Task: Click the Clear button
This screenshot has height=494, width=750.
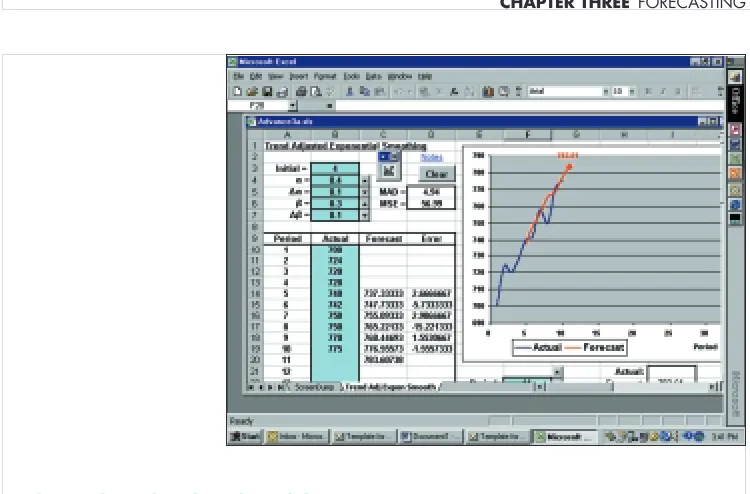Action: pyautogui.click(x=436, y=174)
